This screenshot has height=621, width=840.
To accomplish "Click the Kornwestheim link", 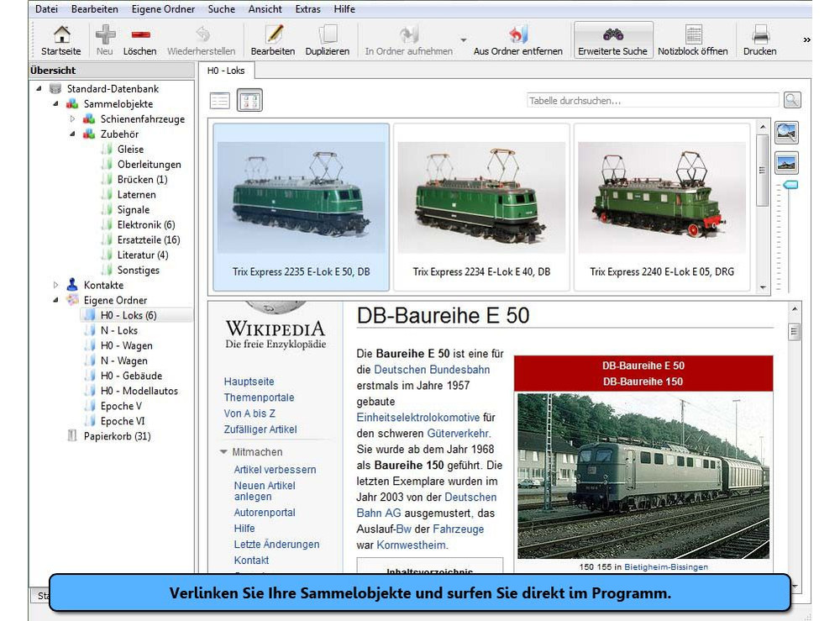I will tap(412, 545).
